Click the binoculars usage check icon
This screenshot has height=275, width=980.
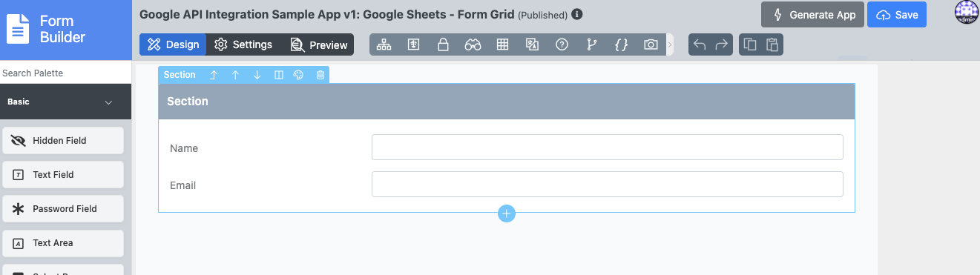pos(473,44)
